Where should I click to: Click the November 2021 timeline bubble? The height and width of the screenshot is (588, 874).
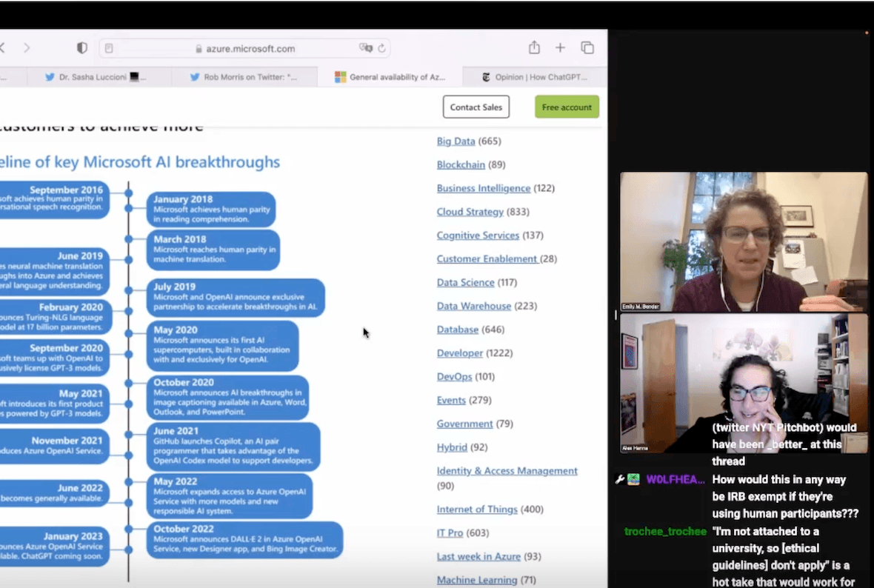pyautogui.click(x=55, y=446)
